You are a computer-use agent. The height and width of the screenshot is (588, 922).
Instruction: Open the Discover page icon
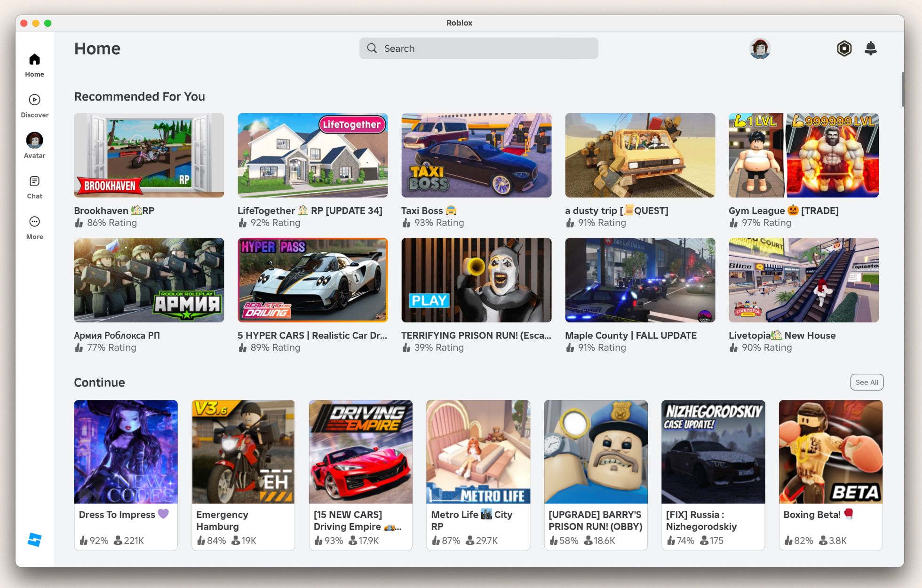pyautogui.click(x=34, y=100)
